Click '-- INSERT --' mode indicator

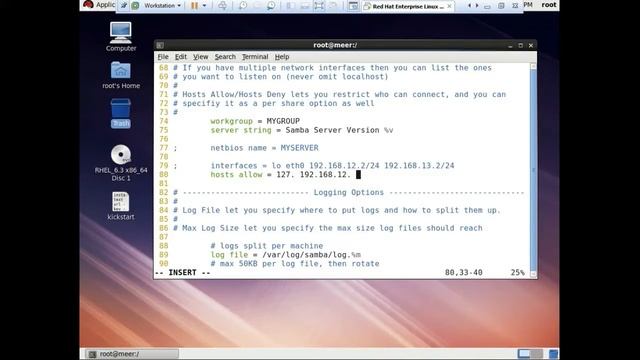[x=182, y=273]
